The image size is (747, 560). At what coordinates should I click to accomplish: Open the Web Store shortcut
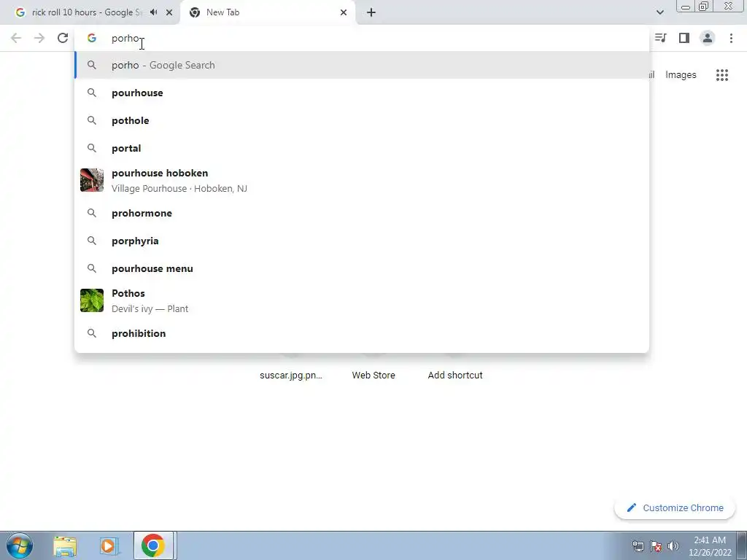coord(373,376)
